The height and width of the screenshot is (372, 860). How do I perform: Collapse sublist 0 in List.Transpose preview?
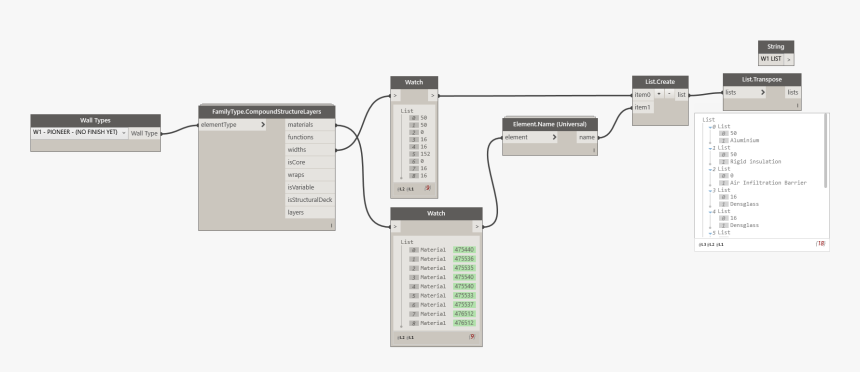pos(710,127)
